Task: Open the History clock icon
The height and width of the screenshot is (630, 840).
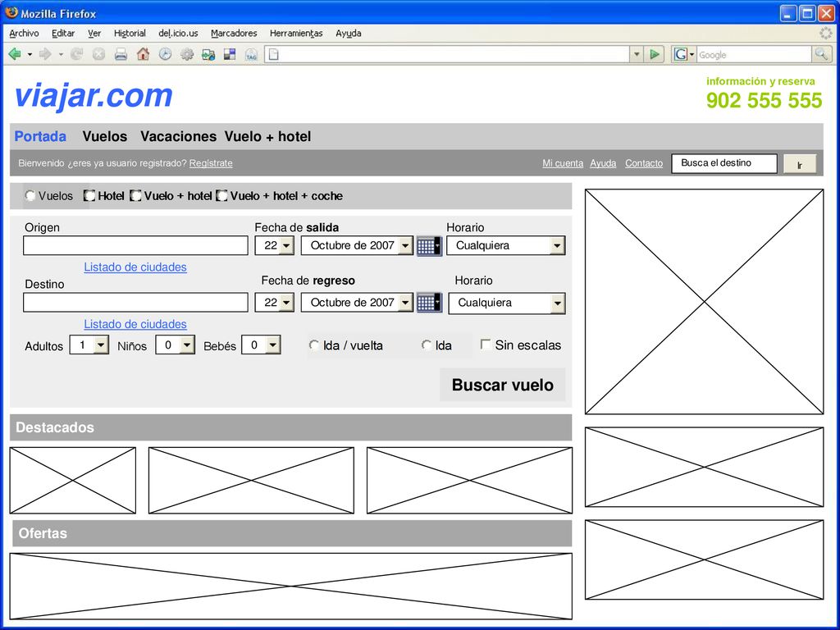Action: (x=165, y=54)
